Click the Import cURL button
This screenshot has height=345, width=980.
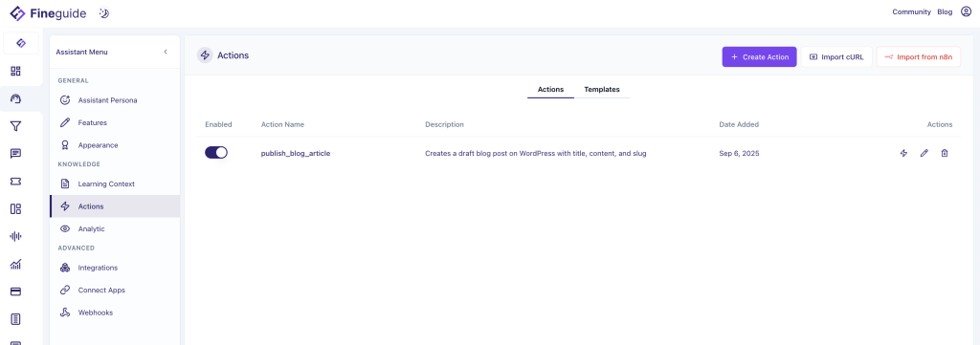click(836, 56)
